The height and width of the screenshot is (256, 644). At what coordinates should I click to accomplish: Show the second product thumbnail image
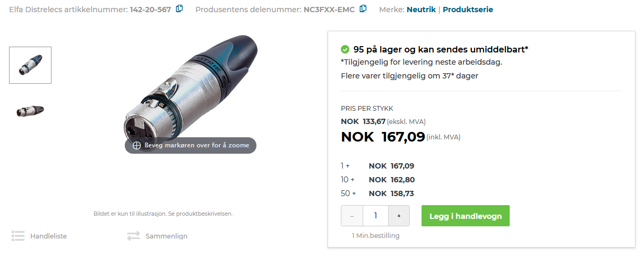30,110
